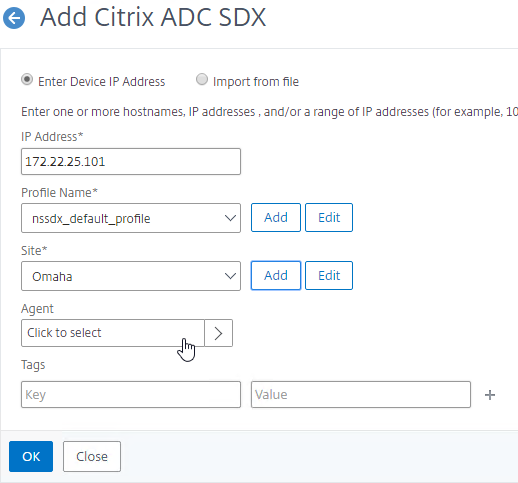The image size is (518, 483).
Task: Click the 'Profile Name*' label
Action: coord(59,193)
